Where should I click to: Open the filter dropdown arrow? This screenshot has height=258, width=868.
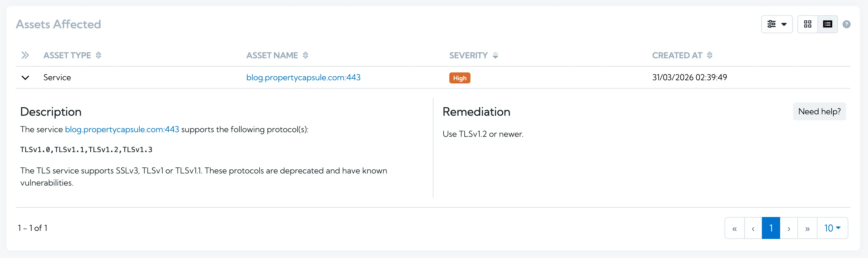coord(784,24)
